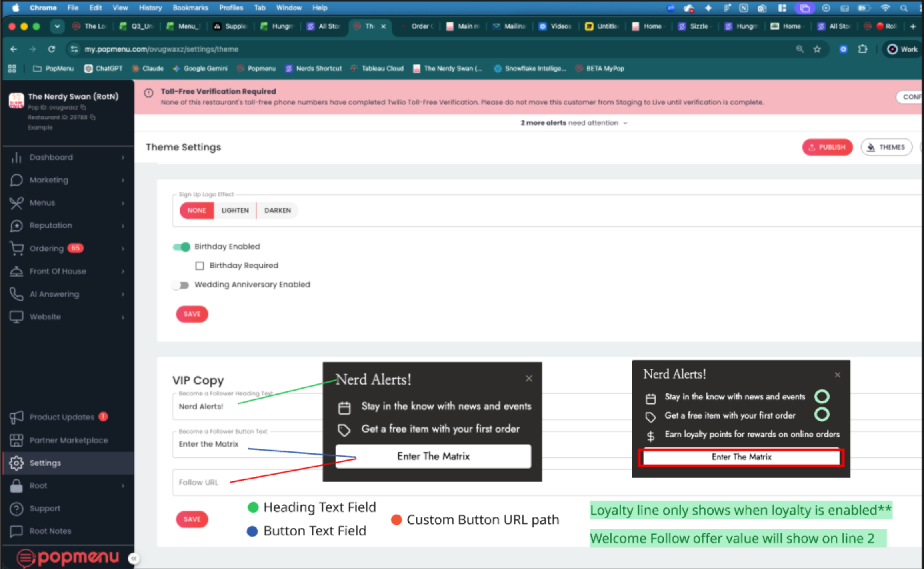Click the Root lock icon
924x569 pixels.
point(16,486)
